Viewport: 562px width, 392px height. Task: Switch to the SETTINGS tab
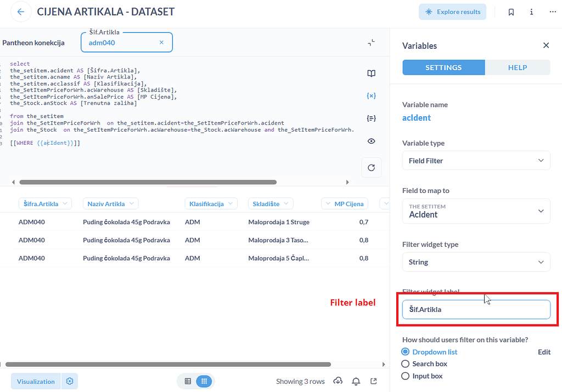tap(443, 67)
